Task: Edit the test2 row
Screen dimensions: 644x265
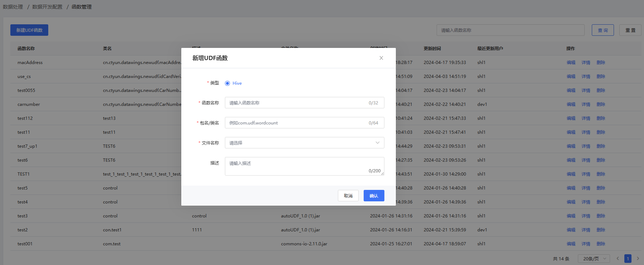Action: 571,230
